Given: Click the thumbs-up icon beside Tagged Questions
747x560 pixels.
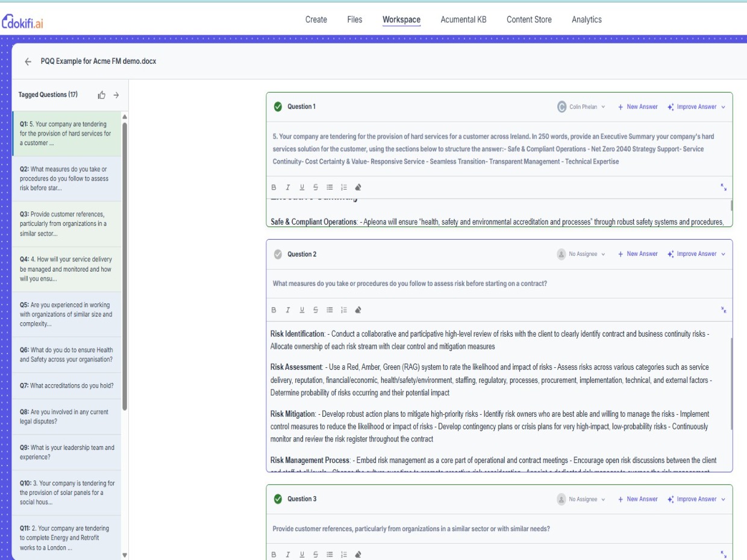Looking at the screenshot, I should click(102, 95).
